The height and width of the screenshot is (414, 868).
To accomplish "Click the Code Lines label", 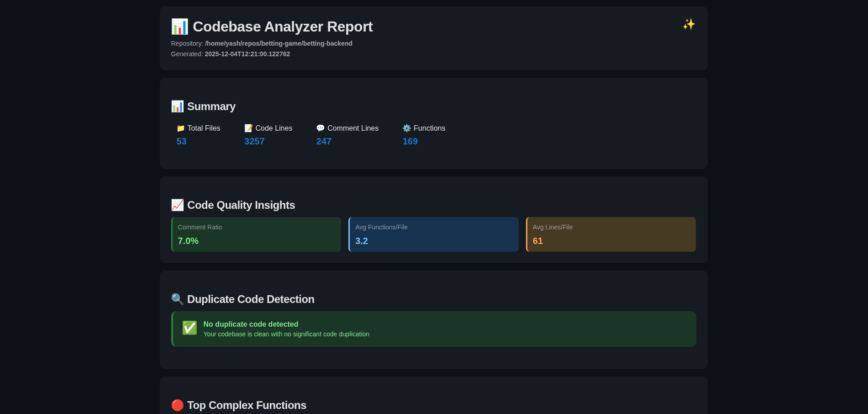I will pos(274,128).
